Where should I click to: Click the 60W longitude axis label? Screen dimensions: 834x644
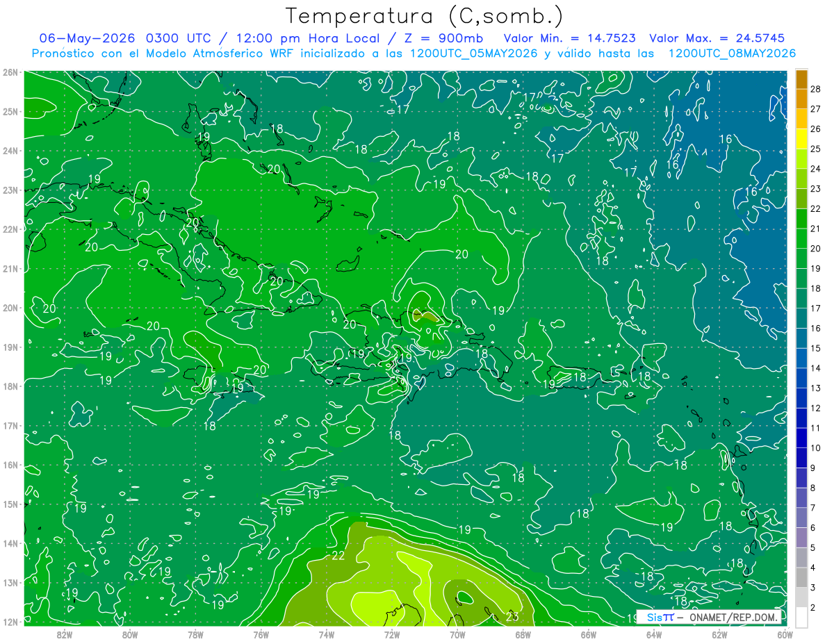(x=785, y=634)
